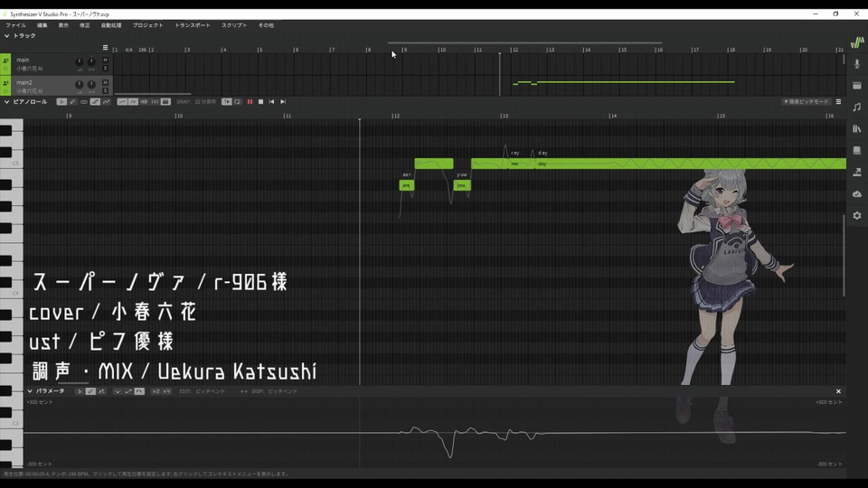Toggle phoneme boundary display in piano roll

point(155,102)
